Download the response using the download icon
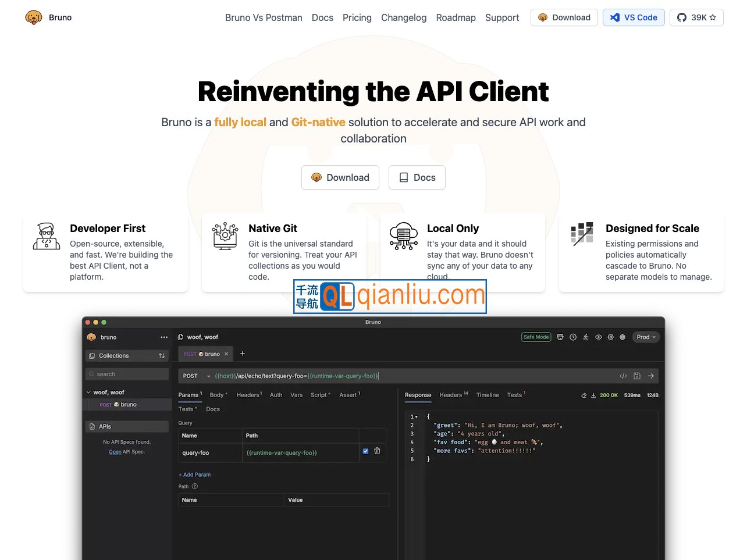Screen dimensions: 747x560 pos(593,395)
